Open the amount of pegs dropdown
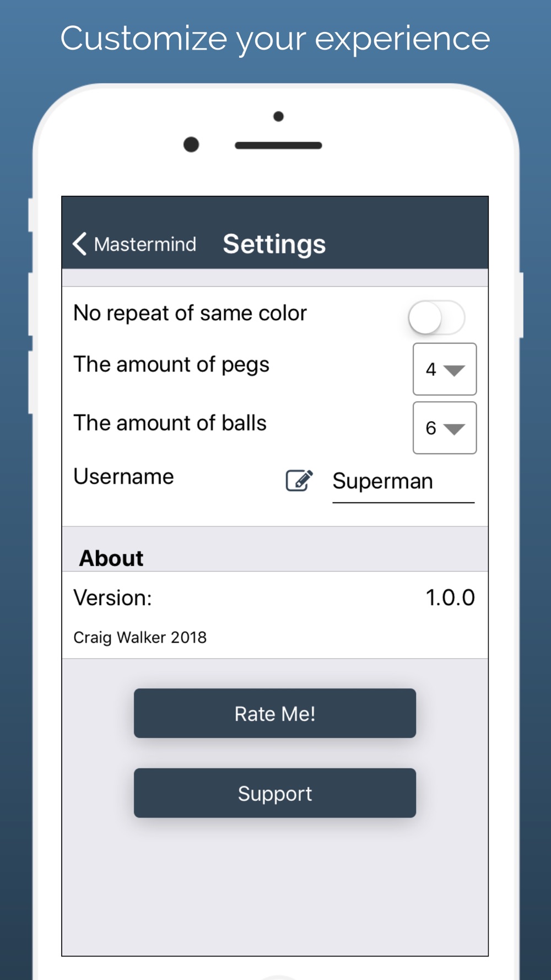The height and width of the screenshot is (980, 551). pos(445,369)
